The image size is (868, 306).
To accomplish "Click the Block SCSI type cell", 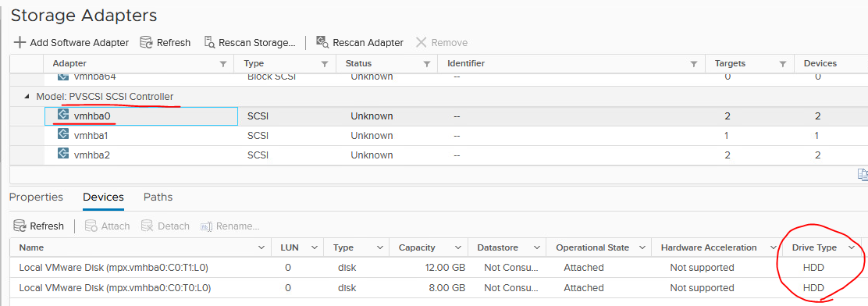I will pyautogui.click(x=272, y=76).
